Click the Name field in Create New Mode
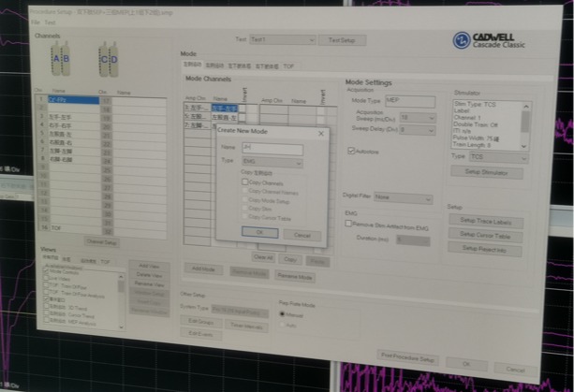The height and width of the screenshot is (392, 574). coord(272,149)
